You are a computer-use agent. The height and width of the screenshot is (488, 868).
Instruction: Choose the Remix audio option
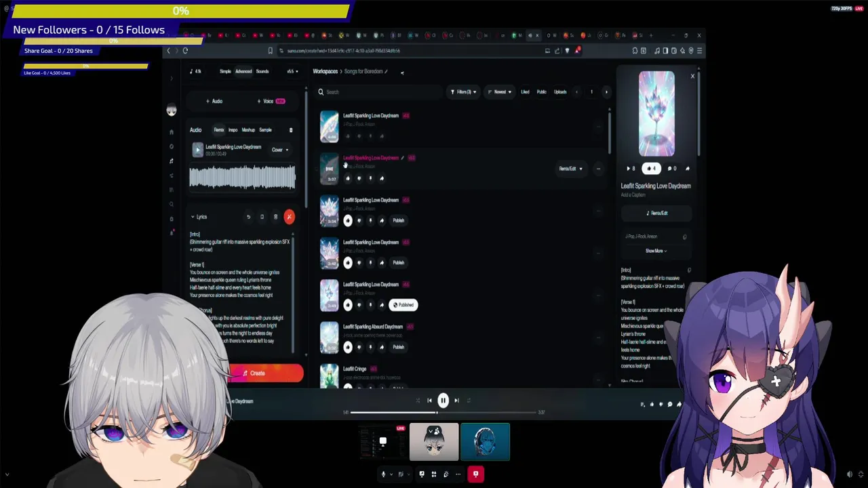tap(219, 130)
